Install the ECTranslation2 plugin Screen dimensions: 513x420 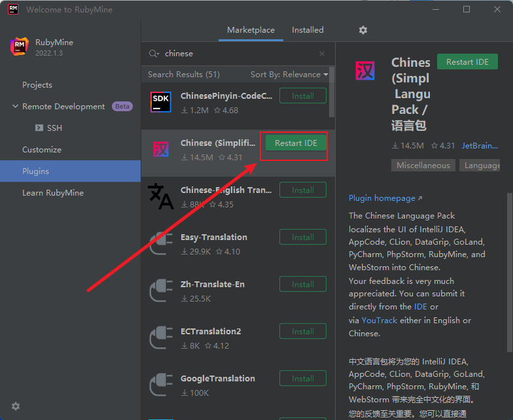coord(302,331)
